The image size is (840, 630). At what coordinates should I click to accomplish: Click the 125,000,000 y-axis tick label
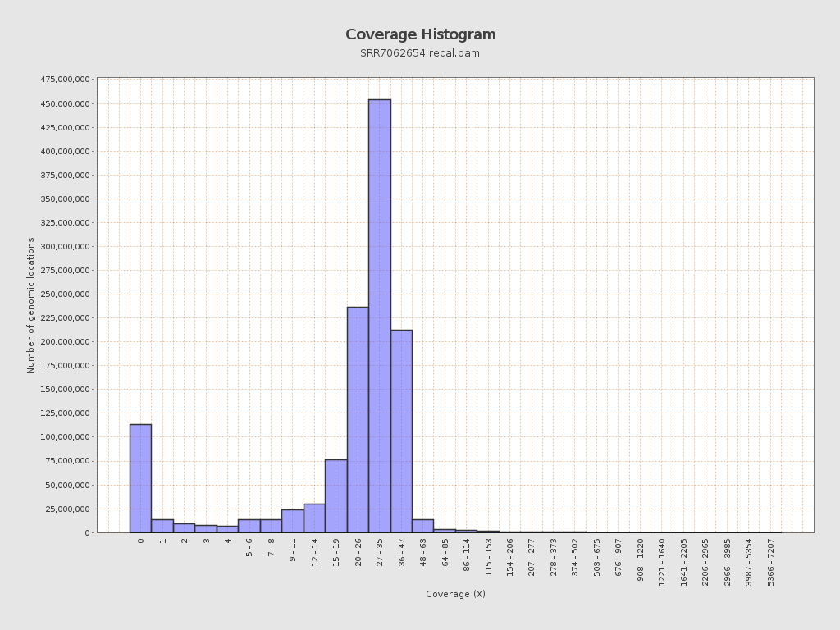(x=65, y=413)
